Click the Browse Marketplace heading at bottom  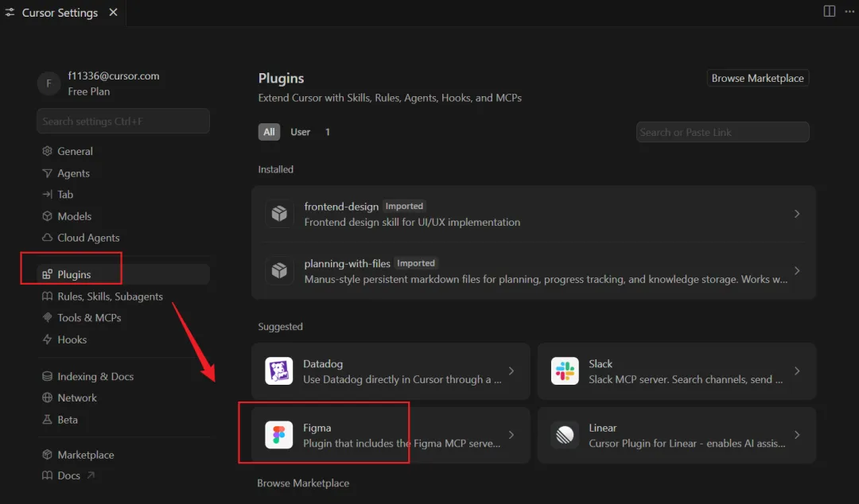click(x=303, y=483)
